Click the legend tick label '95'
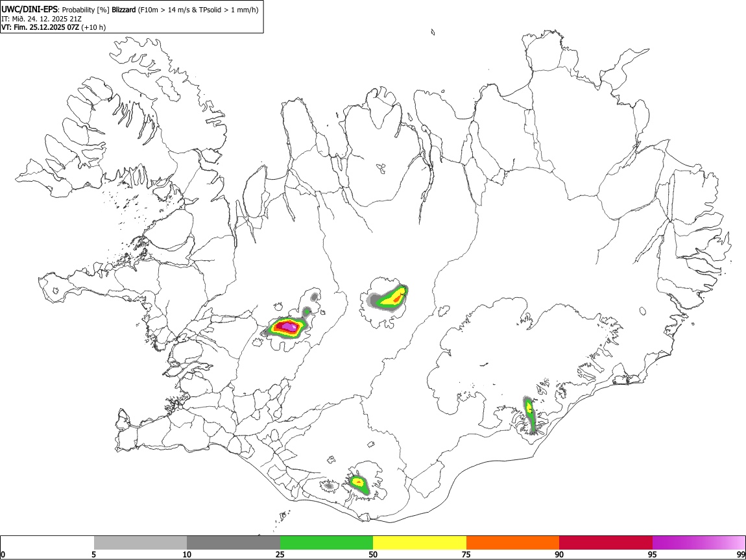 coord(653,554)
